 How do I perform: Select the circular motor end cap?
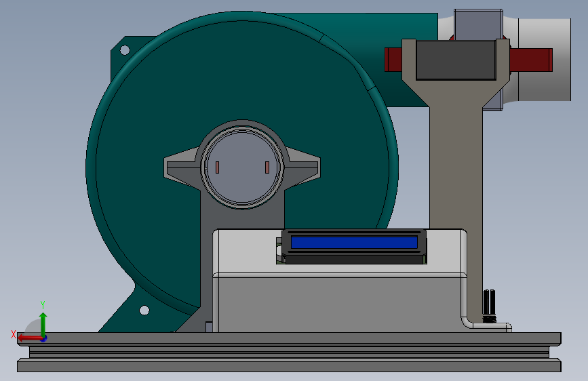coord(242,167)
